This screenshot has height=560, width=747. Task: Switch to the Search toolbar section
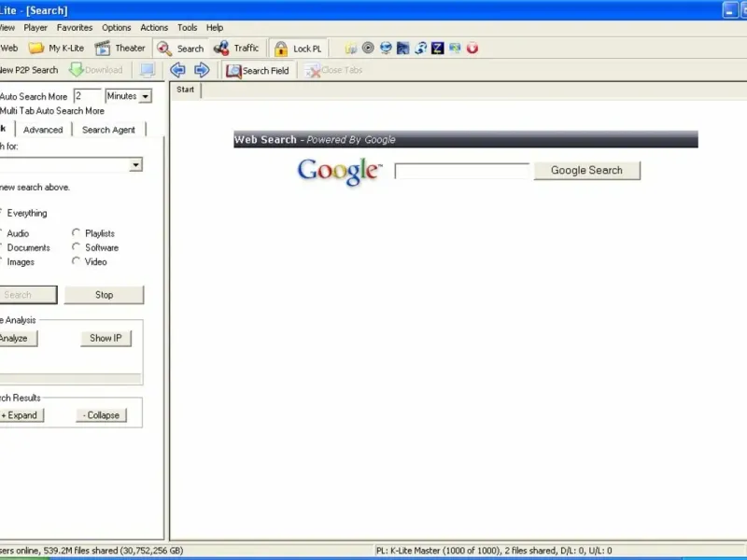click(180, 49)
